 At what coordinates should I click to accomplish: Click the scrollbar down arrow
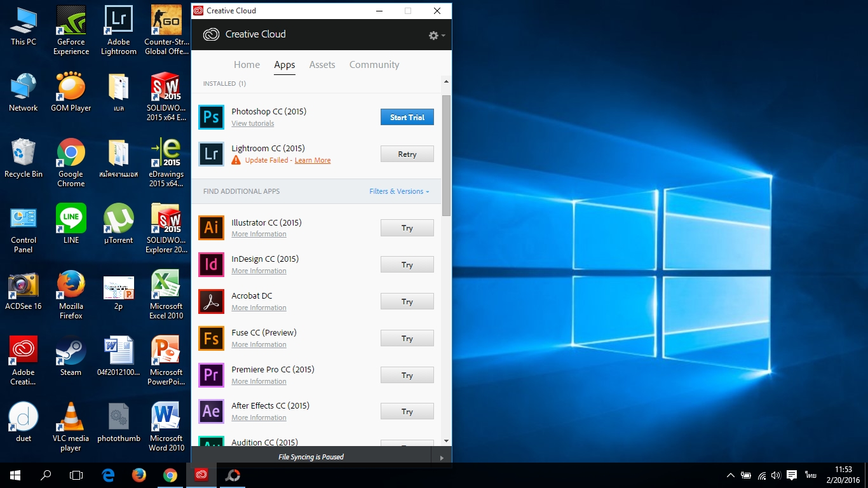click(x=446, y=440)
